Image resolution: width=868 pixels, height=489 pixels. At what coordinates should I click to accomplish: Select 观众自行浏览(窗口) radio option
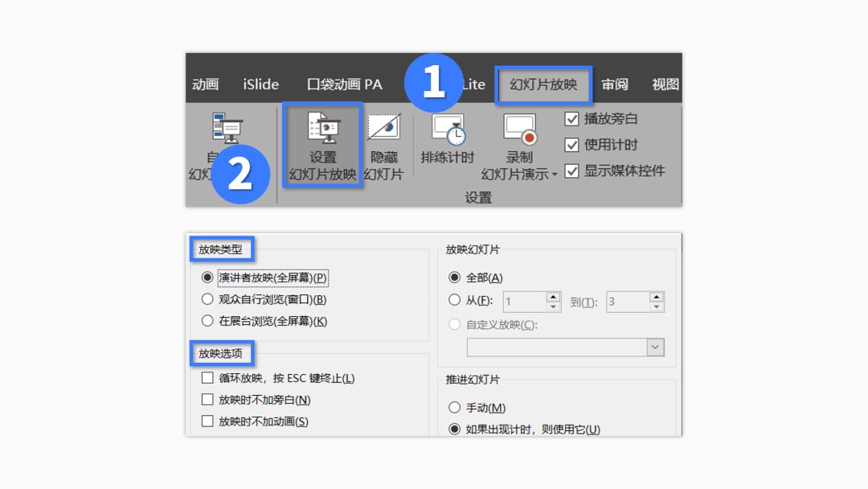click(x=207, y=299)
